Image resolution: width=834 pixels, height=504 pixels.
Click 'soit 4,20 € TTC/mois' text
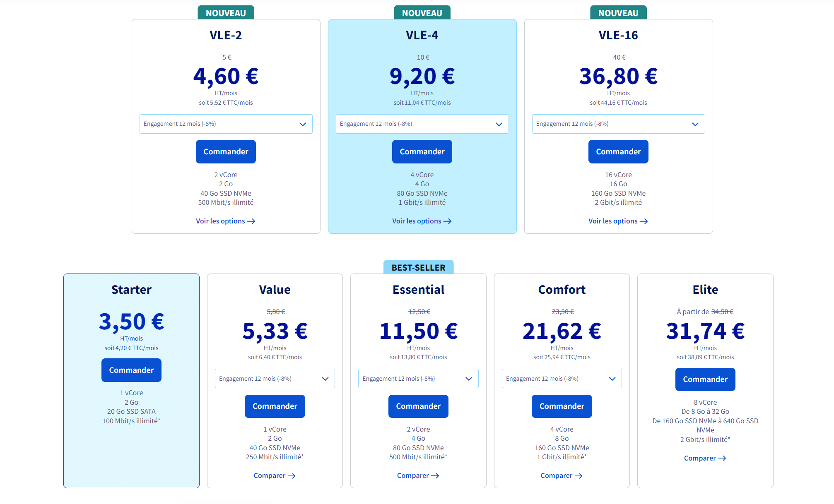coord(131,348)
